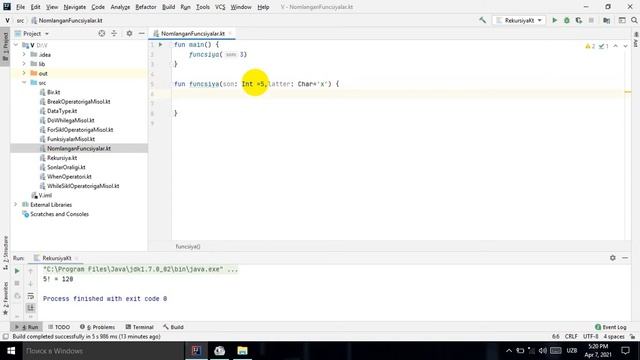Click the locate file target icon in Project panel
Screen dimensions: 640x360
pos(102,33)
